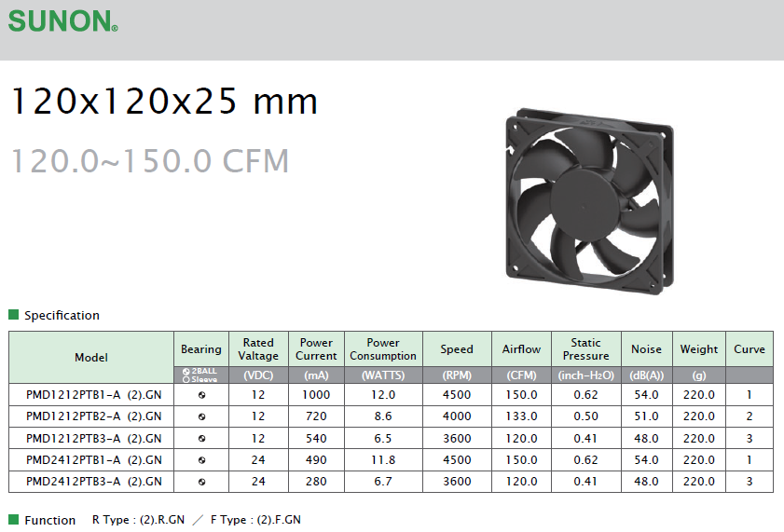Click the 6.7 watts value

[x=383, y=482]
